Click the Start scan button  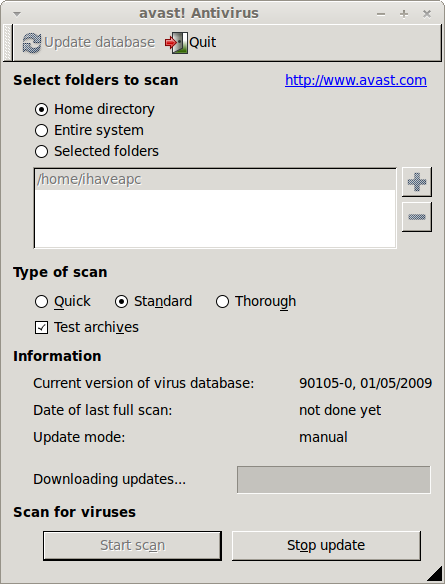[x=132, y=545]
